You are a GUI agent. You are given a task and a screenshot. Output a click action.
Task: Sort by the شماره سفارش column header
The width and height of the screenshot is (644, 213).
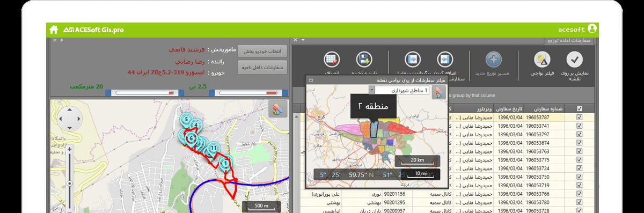click(x=544, y=109)
